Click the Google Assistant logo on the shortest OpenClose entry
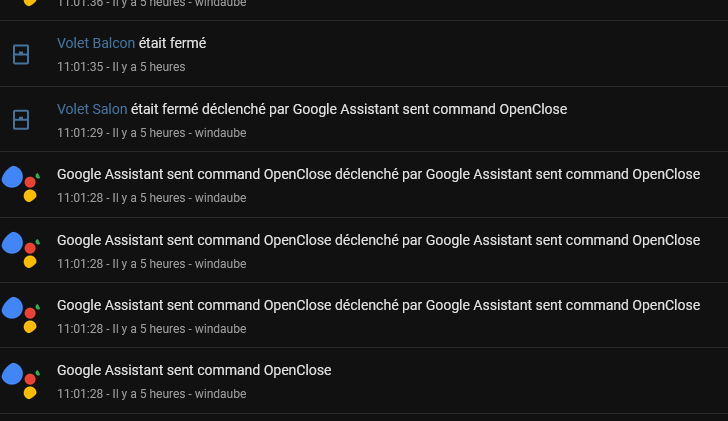 click(21, 381)
